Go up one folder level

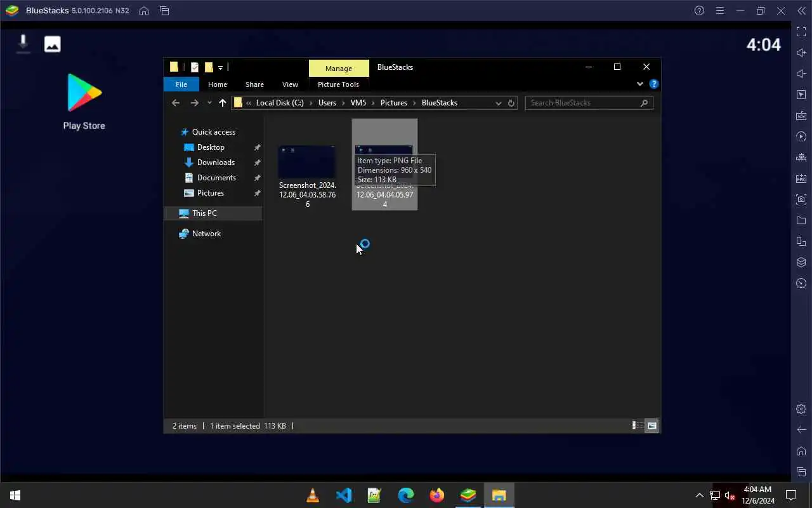pos(222,103)
